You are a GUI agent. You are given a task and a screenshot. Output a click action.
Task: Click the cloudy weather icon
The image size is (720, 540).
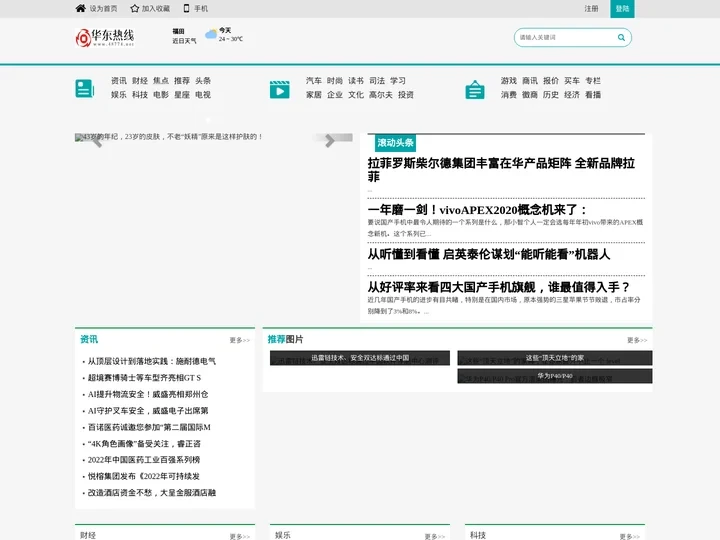tap(211, 34)
